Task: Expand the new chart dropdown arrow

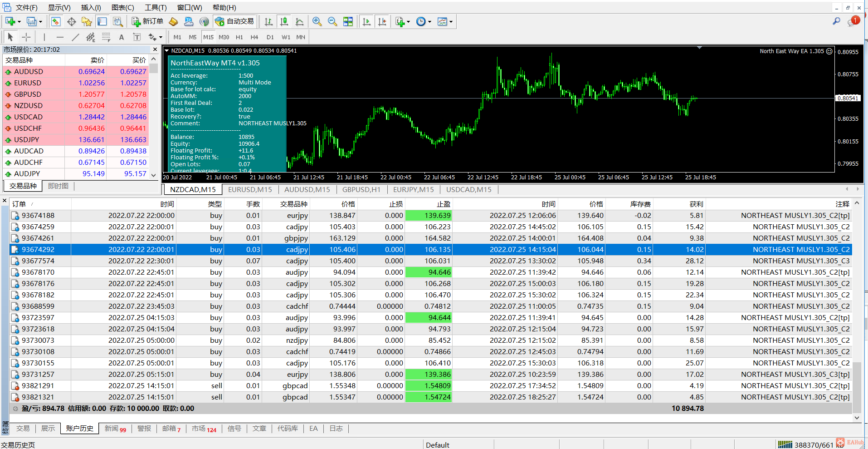Action: tap(19, 22)
